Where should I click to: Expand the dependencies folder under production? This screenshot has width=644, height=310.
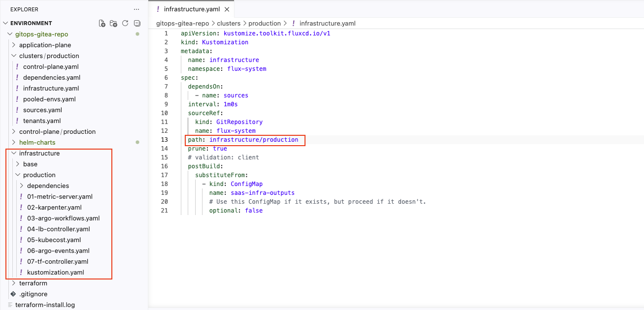click(x=48, y=186)
